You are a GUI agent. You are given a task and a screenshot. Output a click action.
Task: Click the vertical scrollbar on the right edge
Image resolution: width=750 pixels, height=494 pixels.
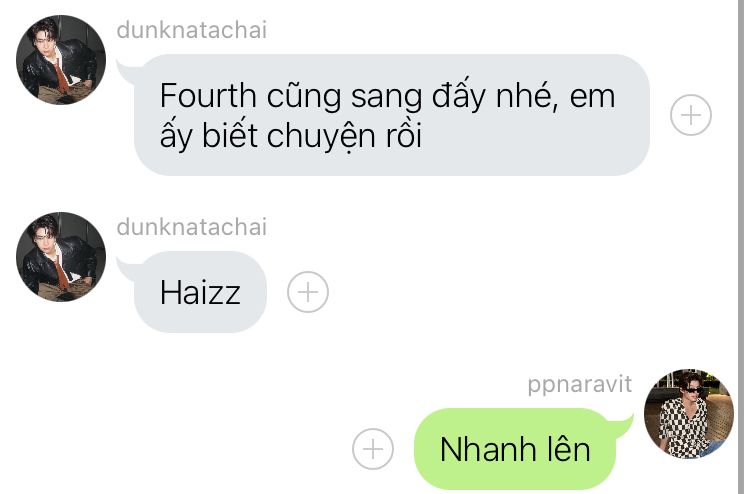tap(741, 247)
